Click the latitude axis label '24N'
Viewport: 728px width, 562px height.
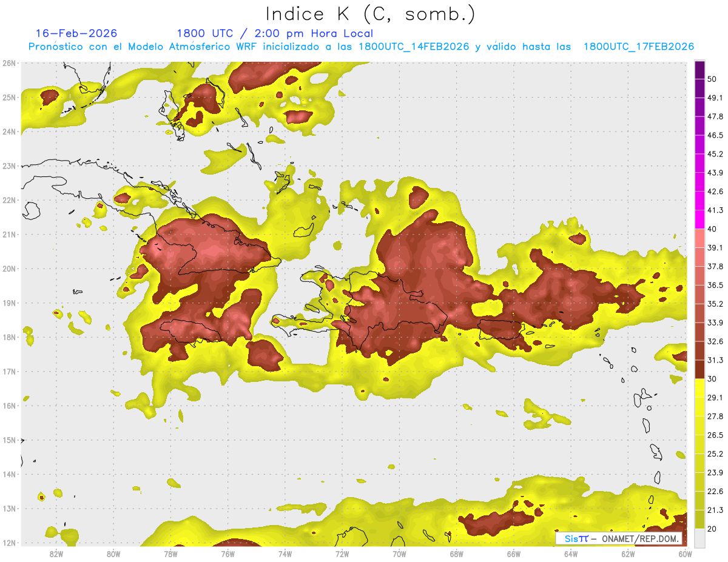[x=9, y=132]
